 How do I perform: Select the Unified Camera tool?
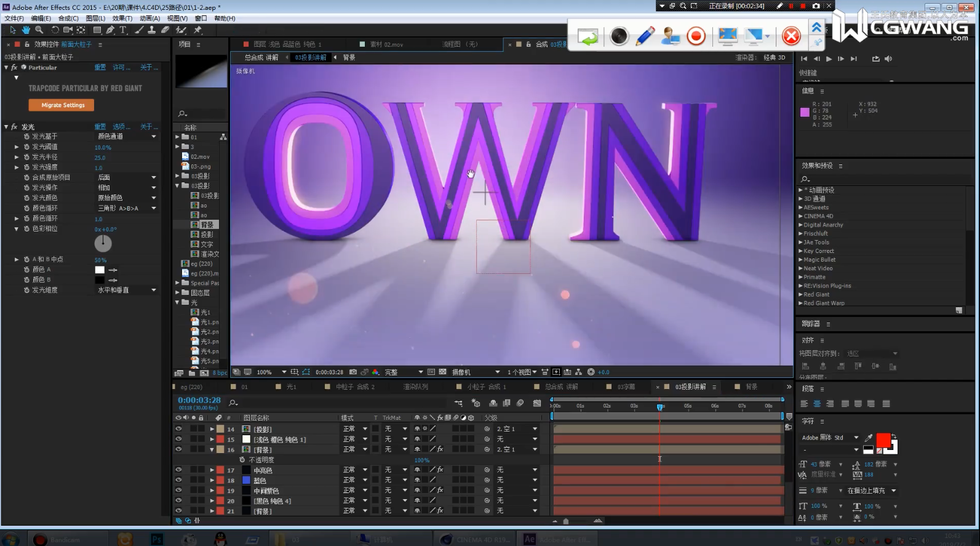pos(68,30)
